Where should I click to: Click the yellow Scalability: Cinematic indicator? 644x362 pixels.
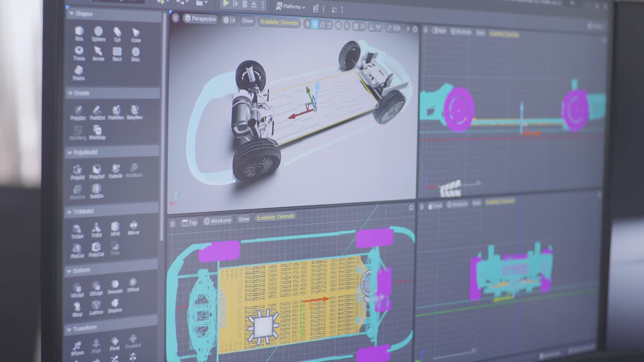[279, 23]
